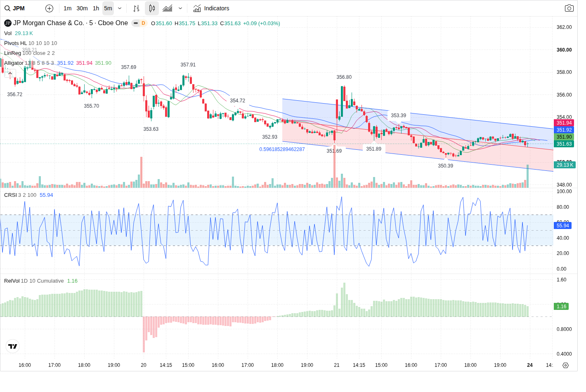Screen dimensions: 586x392
Task: Open the Indicators menu
Action: (211, 8)
